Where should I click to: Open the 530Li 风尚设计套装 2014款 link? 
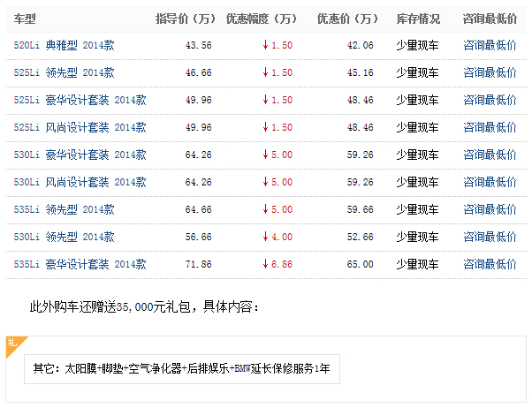pyautogui.click(x=80, y=182)
